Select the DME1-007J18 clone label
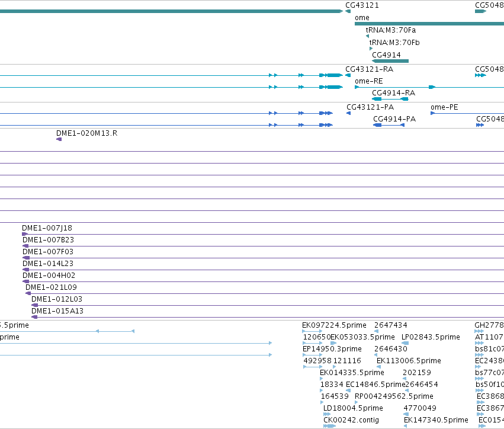 coord(47,228)
